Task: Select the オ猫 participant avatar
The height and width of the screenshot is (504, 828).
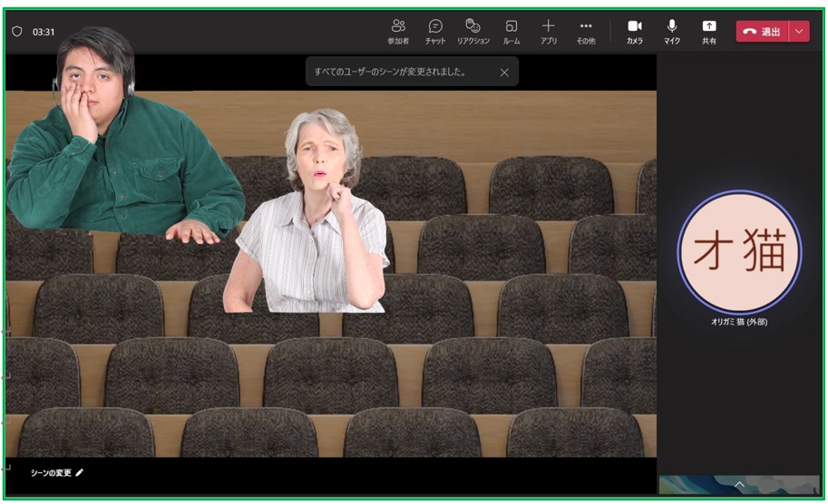Action: coord(738,253)
